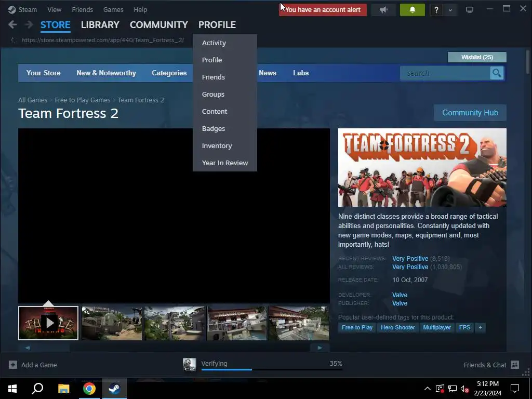Open Labs in store navigation

(301, 73)
